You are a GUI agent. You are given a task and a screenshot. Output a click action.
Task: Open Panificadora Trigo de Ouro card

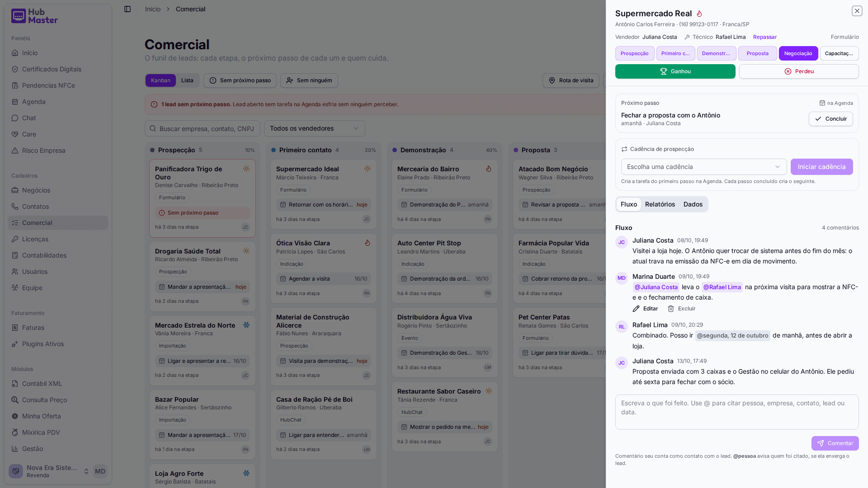[203, 198]
